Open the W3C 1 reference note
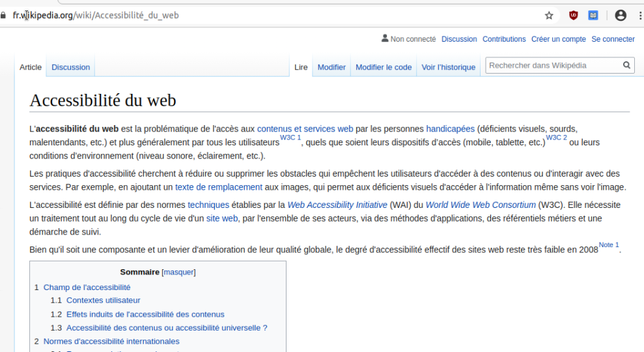Screen dimensions: 644x352 click(290, 138)
